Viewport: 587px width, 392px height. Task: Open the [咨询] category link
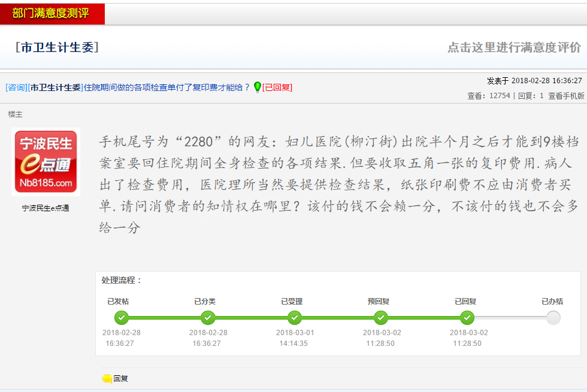point(16,87)
